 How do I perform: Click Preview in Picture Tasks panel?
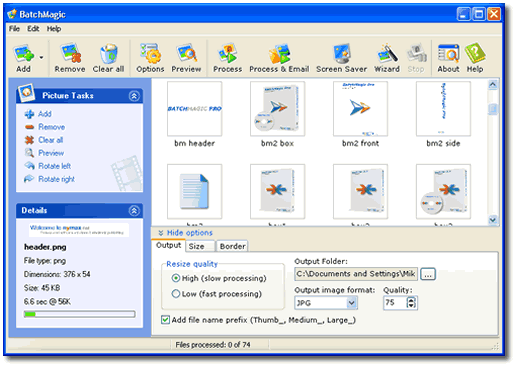point(51,153)
